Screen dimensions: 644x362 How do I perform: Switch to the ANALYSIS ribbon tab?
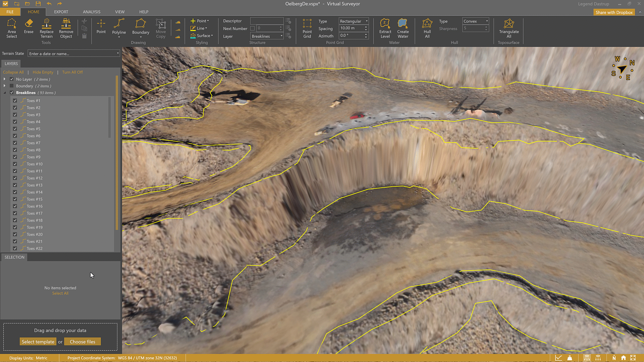pos(92,12)
